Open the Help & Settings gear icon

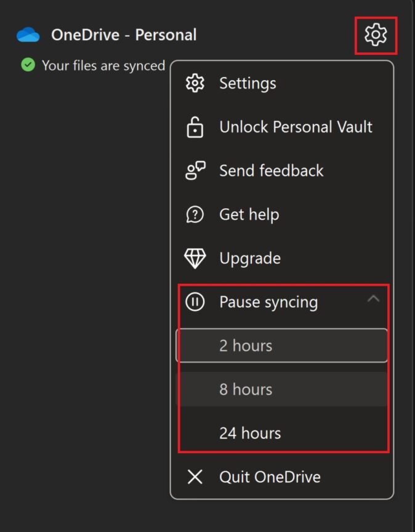point(374,35)
